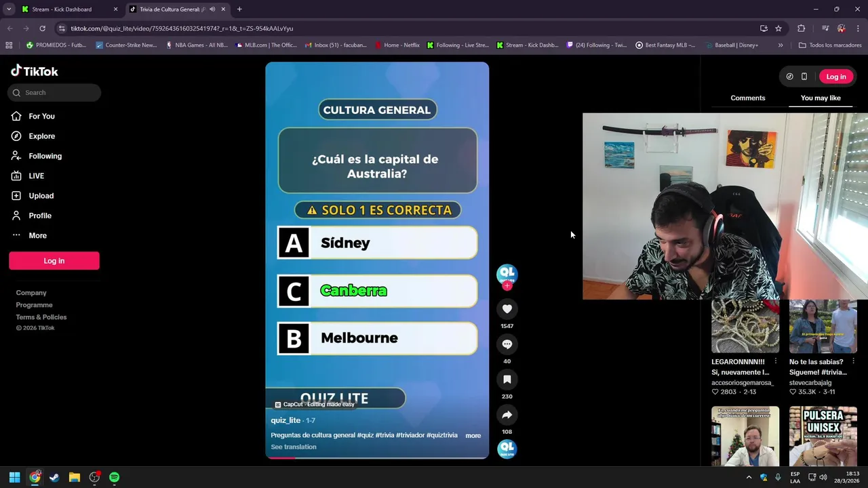Open LIVE section in sidebar
868x488 pixels.
(x=36, y=176)
